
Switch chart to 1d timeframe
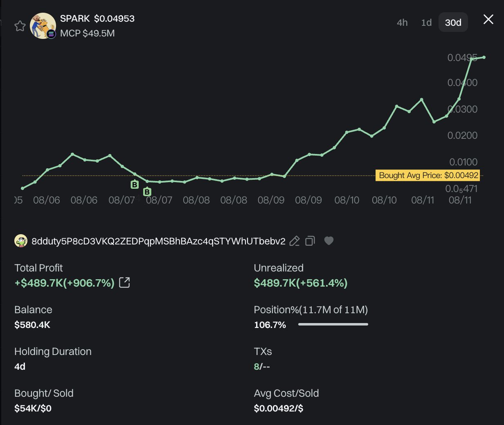tap(426, 23)
